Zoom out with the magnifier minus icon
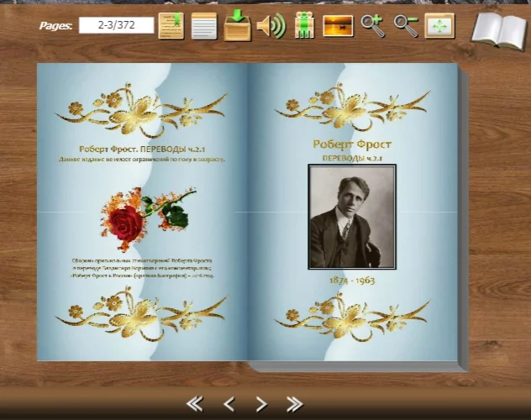531x420 pixels. tap(405, 26)
